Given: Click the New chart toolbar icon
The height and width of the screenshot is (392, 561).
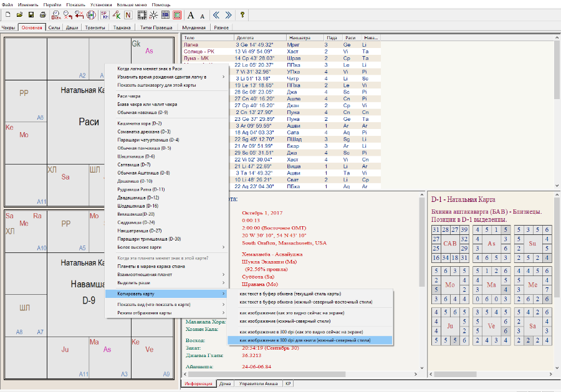Looking at the screenshot, I should pos(7,14).
